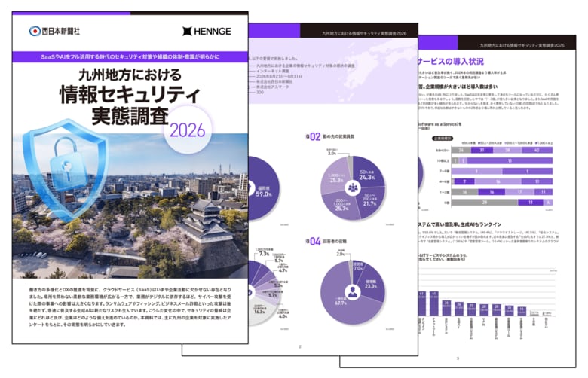Click the Q02 question heading
This screenshot has width=588, height=378.
pos(330,136)
